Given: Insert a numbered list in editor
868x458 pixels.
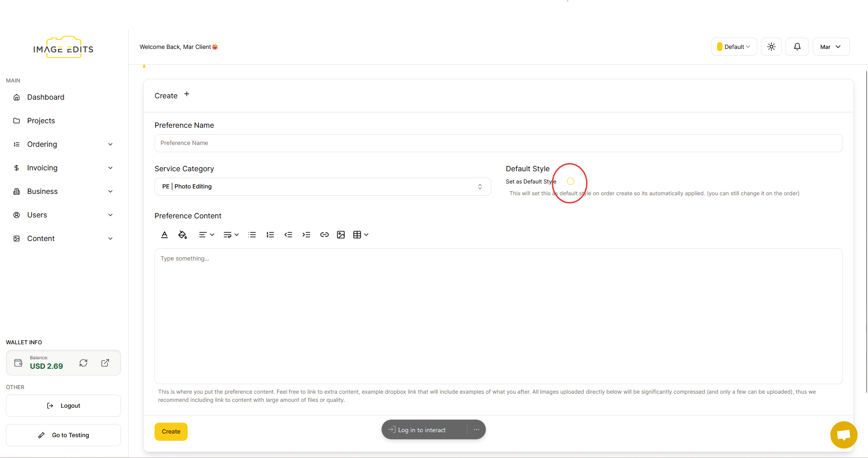Looking at the screenshot, I should (x=270, y=235).
